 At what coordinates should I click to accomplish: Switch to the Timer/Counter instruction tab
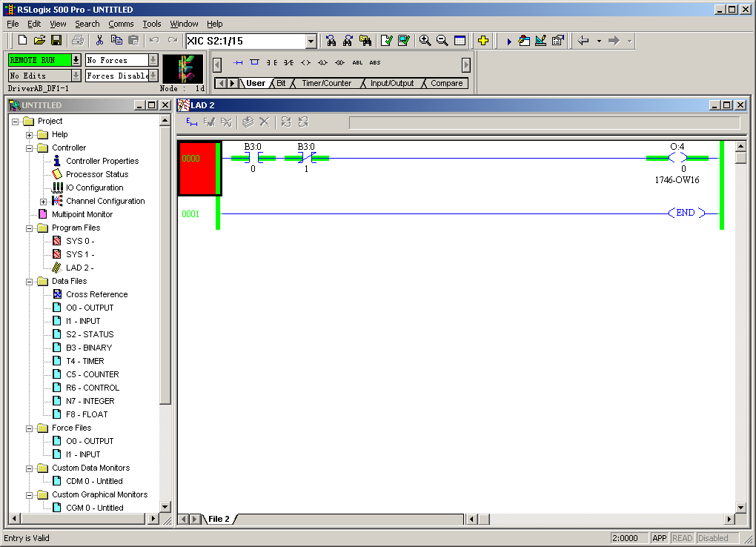326,83
